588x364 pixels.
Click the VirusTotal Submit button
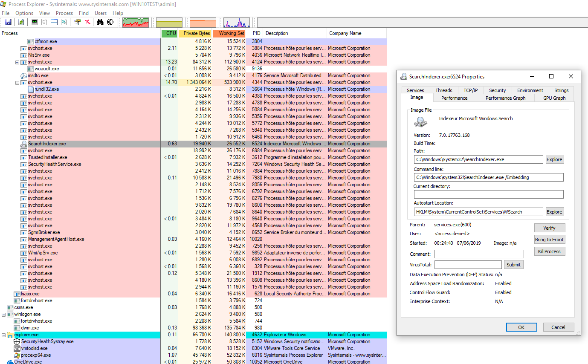point(513,265)
